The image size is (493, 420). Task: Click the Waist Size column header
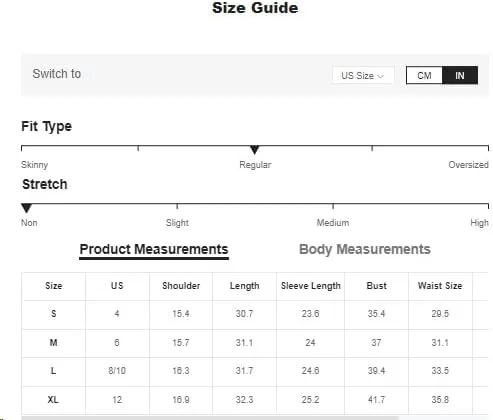tap(440, 286)
